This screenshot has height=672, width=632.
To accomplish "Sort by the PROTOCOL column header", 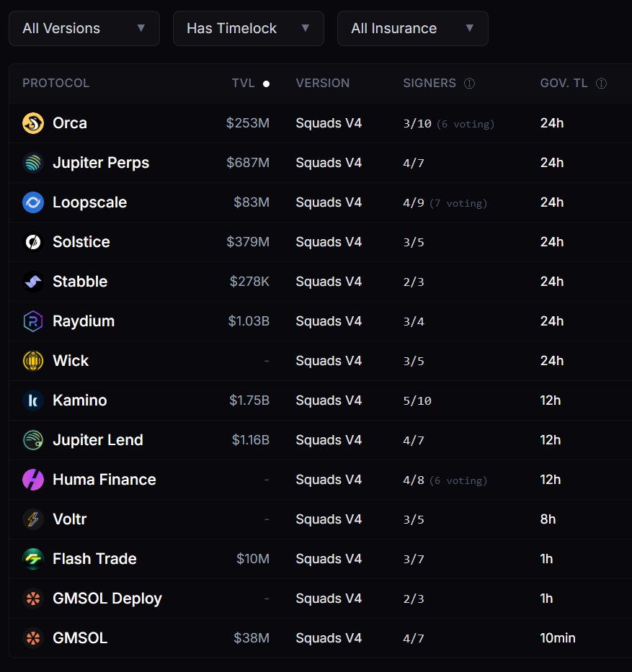I will pyautogui.click(x=55, y=83).
